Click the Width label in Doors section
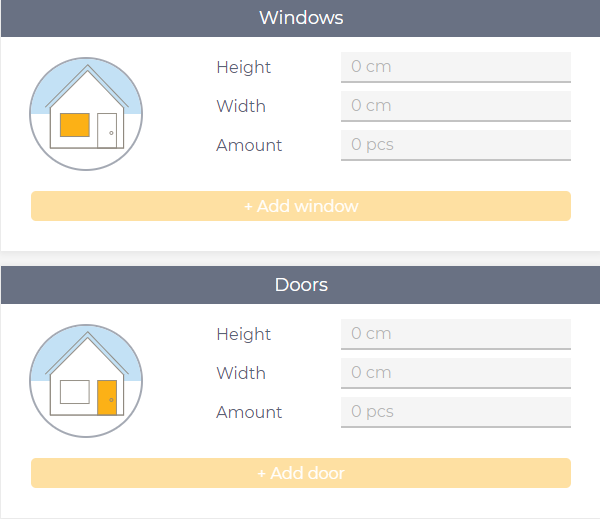The height and width of the screenshot is (519, 600). click(x=241, y=373)
